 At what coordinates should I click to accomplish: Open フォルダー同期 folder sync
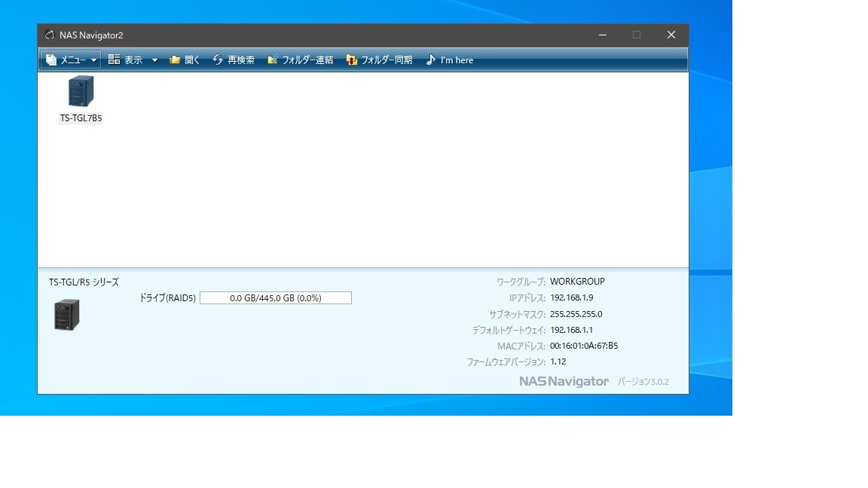[x=379, y=59]
